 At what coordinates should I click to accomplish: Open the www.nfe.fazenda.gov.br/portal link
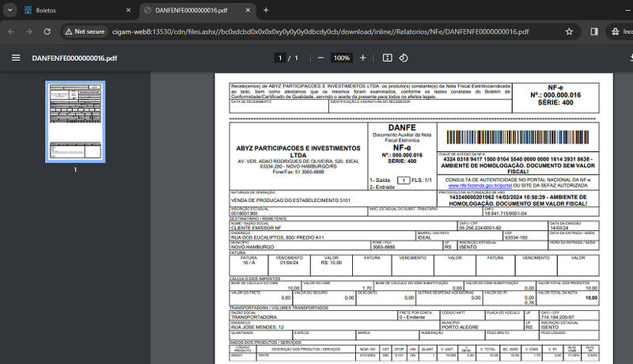[x=480, y=186]
